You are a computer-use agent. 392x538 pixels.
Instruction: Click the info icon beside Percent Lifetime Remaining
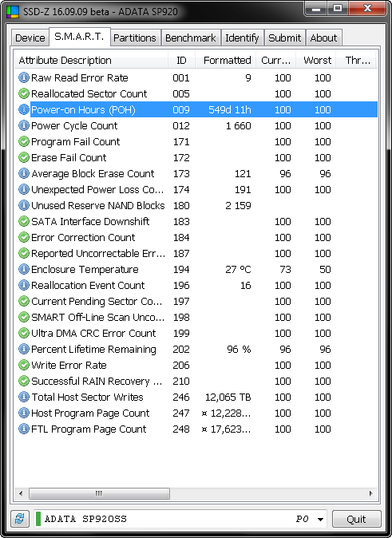click(x=24, y=349)
